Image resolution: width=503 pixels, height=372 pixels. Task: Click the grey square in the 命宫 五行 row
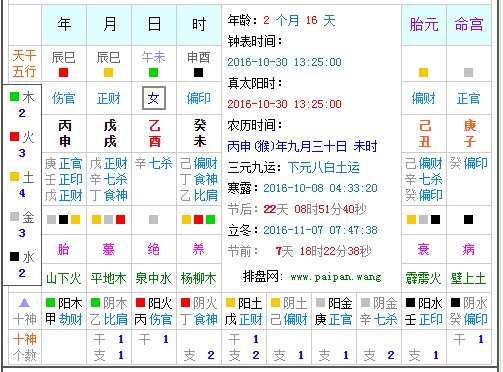pyautogui.click(x=468, y=72)
